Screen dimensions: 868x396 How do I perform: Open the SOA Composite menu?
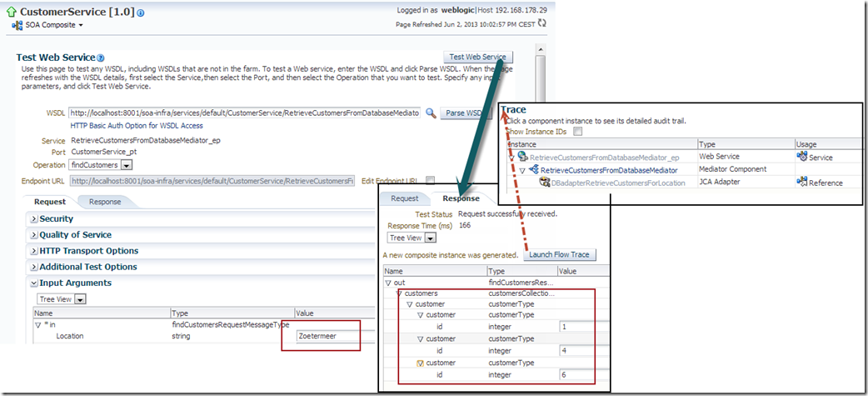point(49,26)
